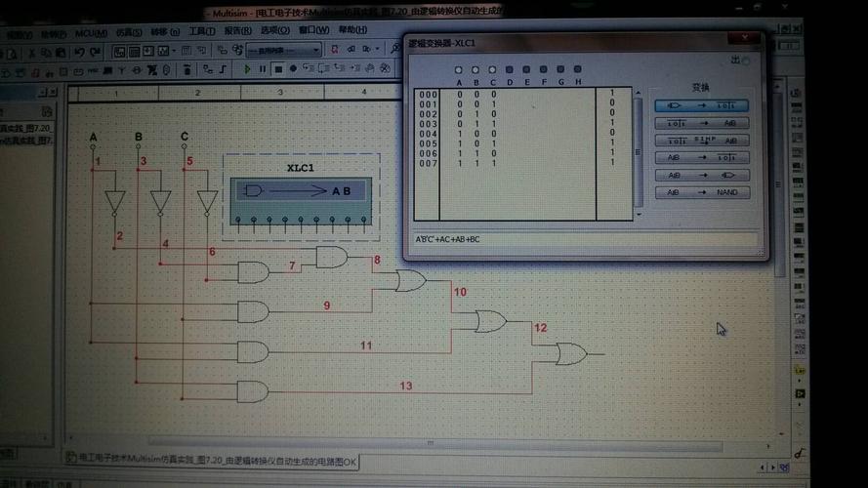
Task: Click the inverter connected to input C
Action: point(207,203)
